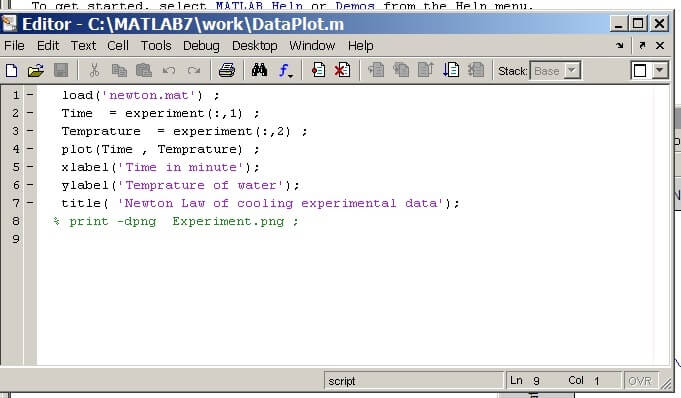Click Set/Clear Breakpoint icon
The image size is (681, 398).
point(318,70)
